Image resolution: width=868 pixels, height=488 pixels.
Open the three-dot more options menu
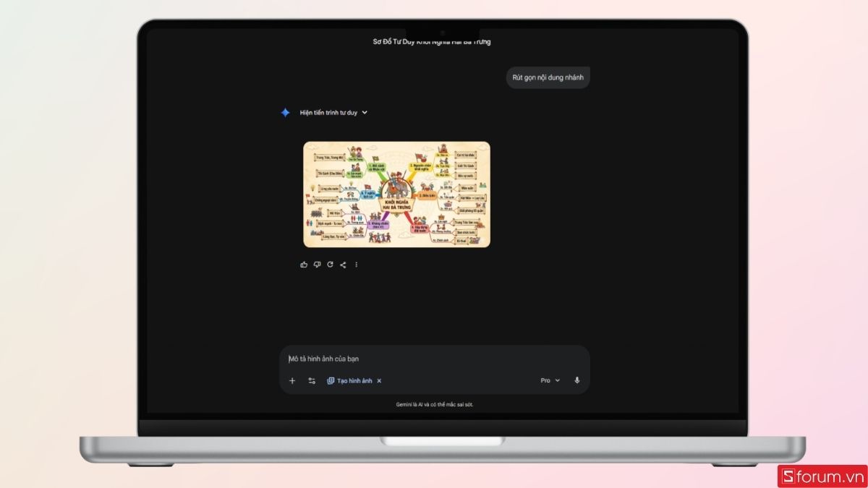[356, 265]
